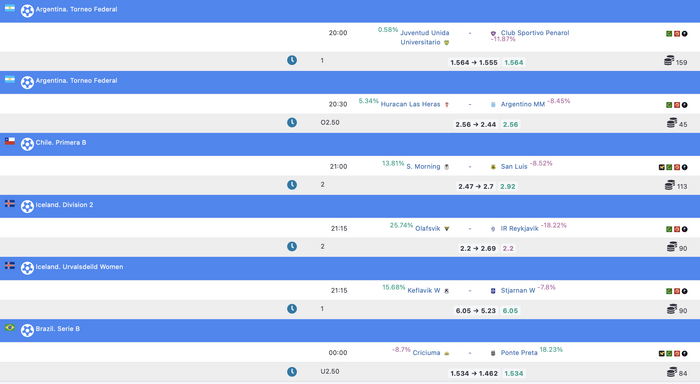Click the 20:30 kickoff time
This screenshot has width=700, height=384.
[338, 104]
